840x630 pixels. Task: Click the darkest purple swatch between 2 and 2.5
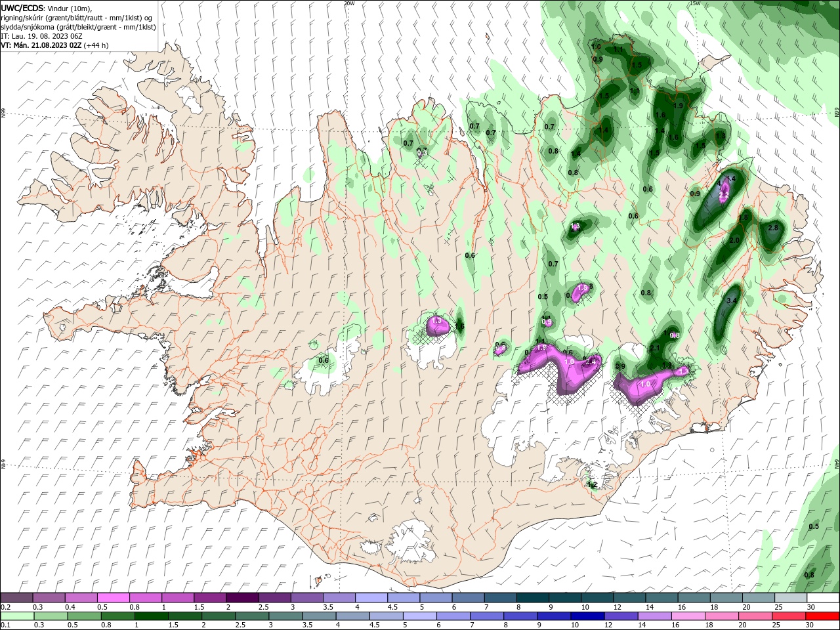pyautogui.click(x=242, y=598)
